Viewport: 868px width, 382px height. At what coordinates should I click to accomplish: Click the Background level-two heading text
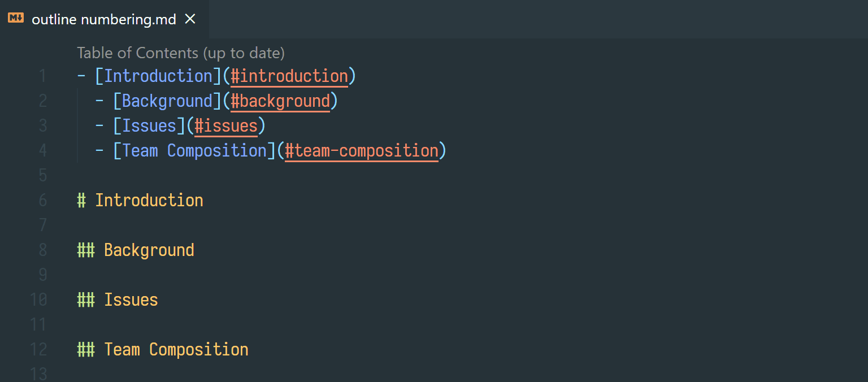coord(149,249)
